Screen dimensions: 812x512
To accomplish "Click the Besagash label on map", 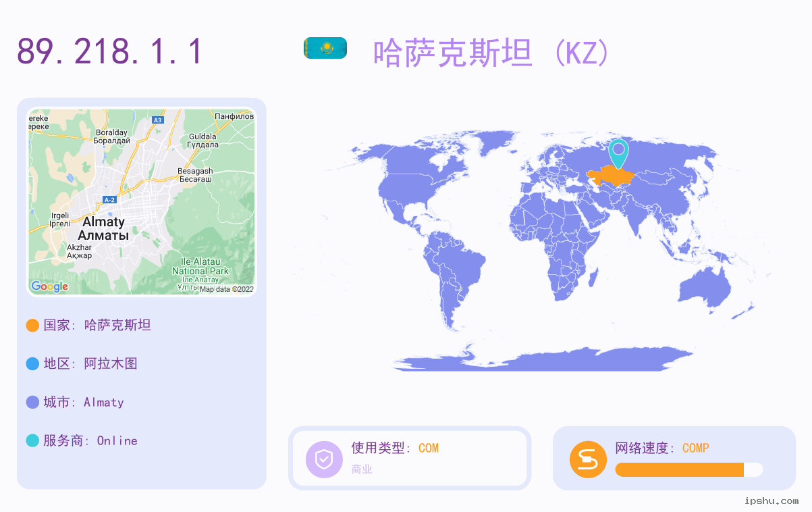I will coord(195,175).
